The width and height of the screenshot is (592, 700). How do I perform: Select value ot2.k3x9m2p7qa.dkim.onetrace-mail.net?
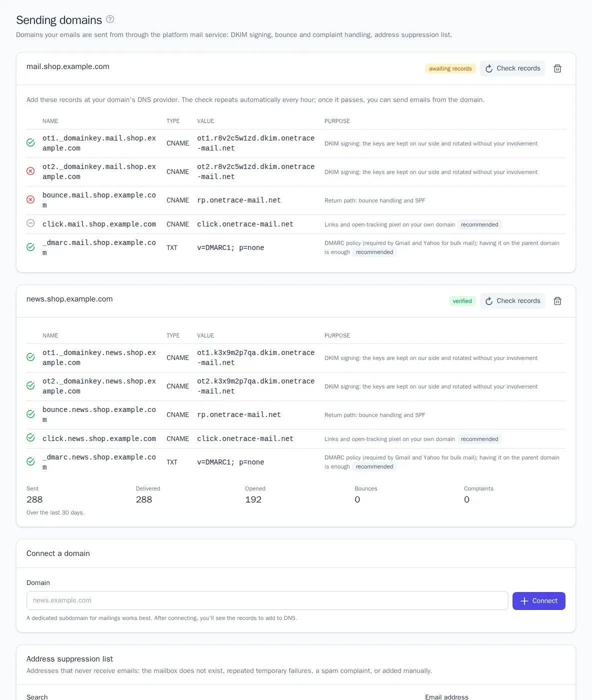(x=256, y=386)
